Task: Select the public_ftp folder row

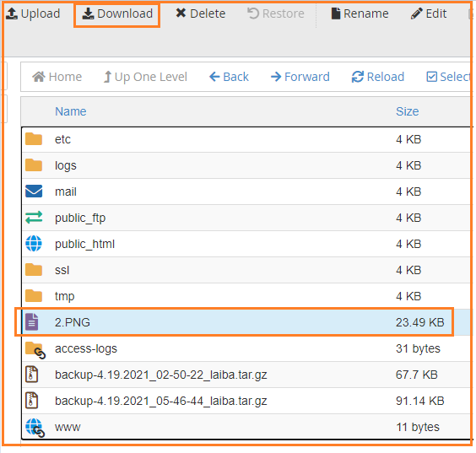Action: (246, 218)
